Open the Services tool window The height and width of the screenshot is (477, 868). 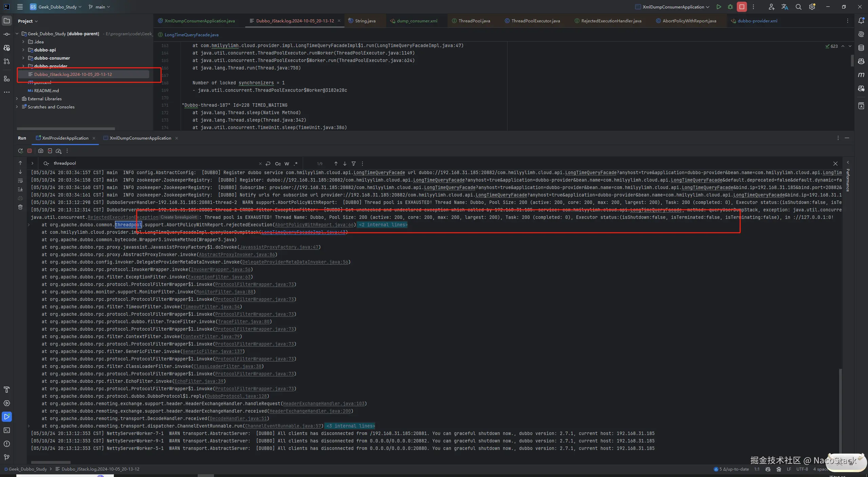pyautogui.click(x=7, y=403)
